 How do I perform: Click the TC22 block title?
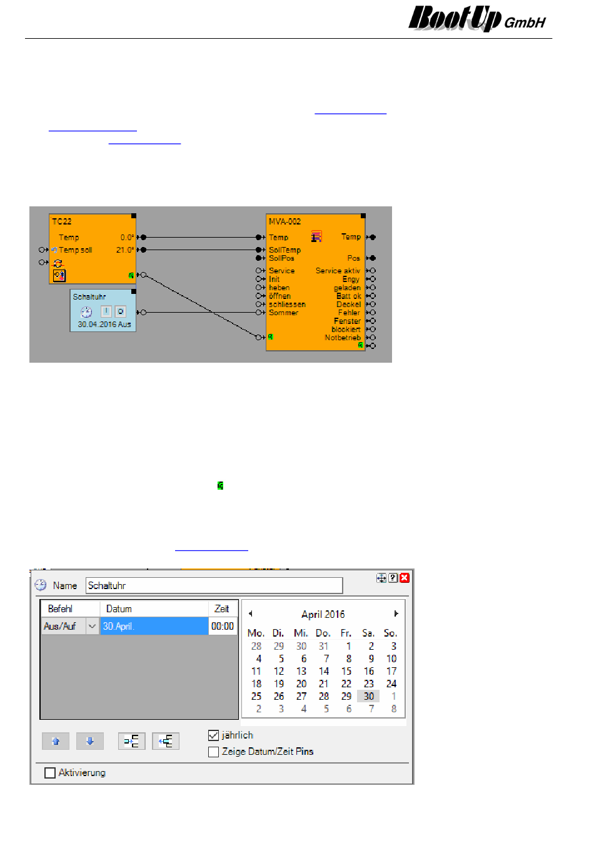coord(61,221)
